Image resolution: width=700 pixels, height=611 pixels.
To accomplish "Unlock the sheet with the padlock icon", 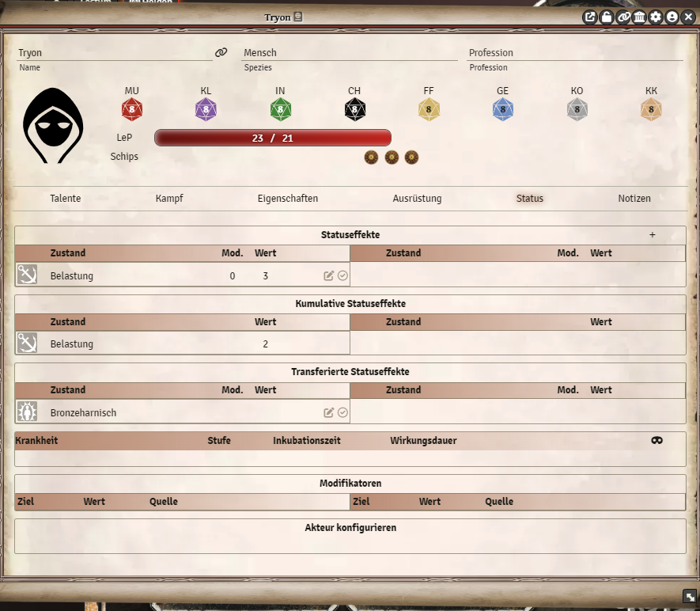I will click(x=606, y=17).
